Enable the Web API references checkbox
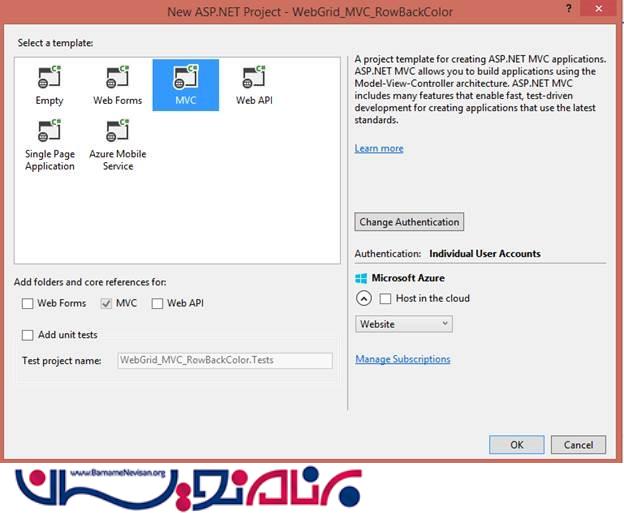The image size is (624, 513). [157, 303]
